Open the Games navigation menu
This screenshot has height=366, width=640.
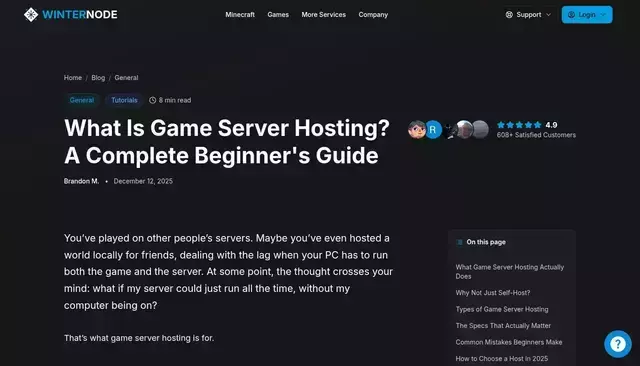[278, 15]
